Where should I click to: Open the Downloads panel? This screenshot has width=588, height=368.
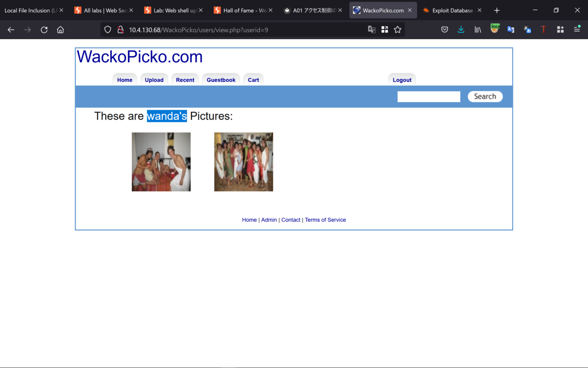click(461, 29)
